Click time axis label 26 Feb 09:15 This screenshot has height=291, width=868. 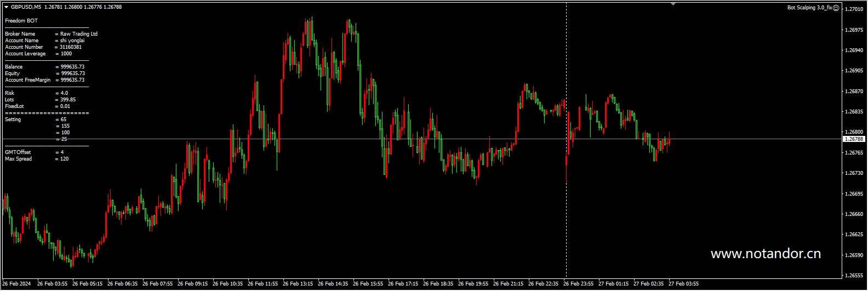pyautogui.click(x=193, y=284)
